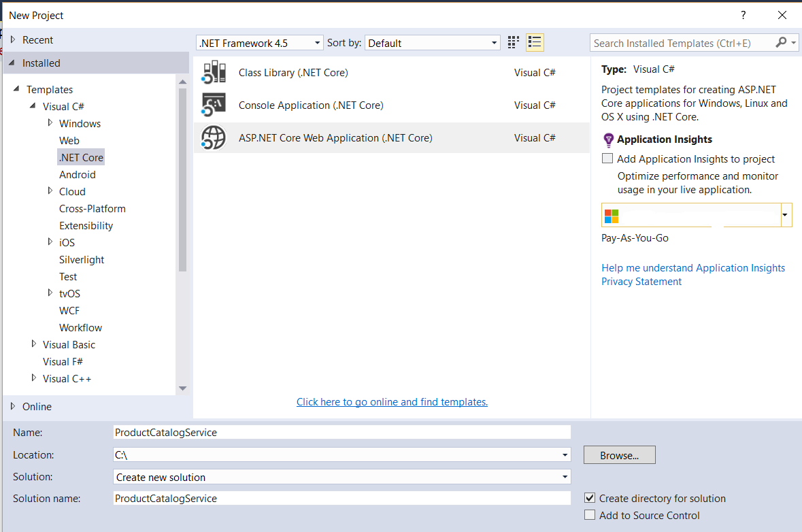Click the search magnifier icon

coord(780,42)
